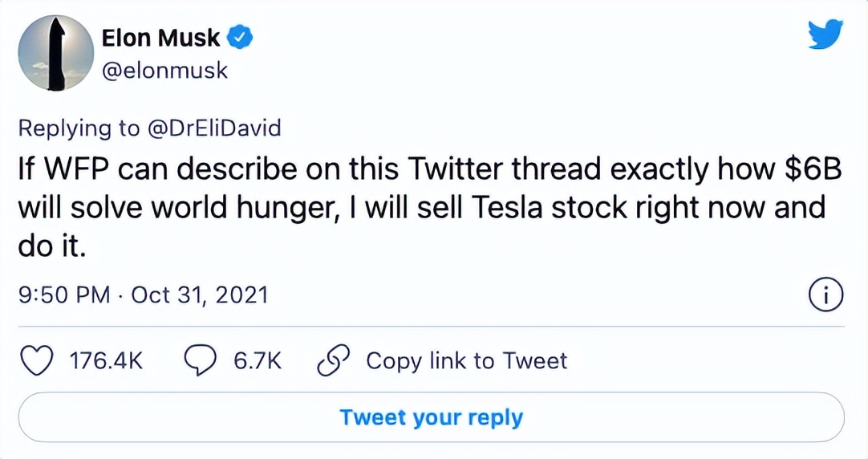This screenshot has height=459, width=868.
Task: Click the 176.4K likes count
Action: 107,361
